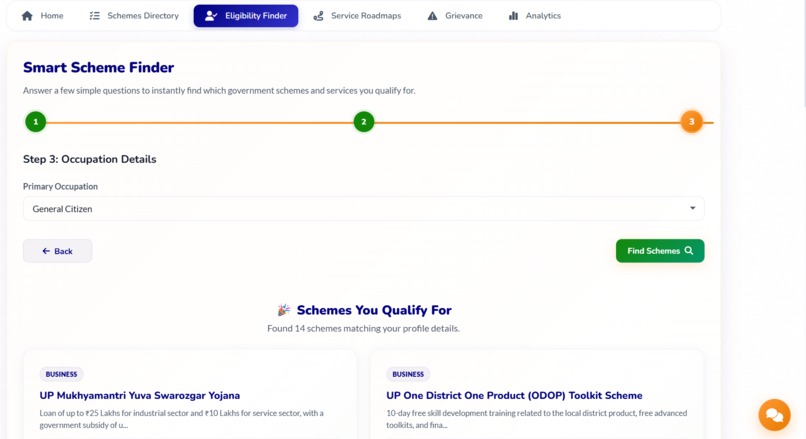Click the Find Schemes button
The height and width of the screenshot is (439, 806).
[x=660, y=251]
